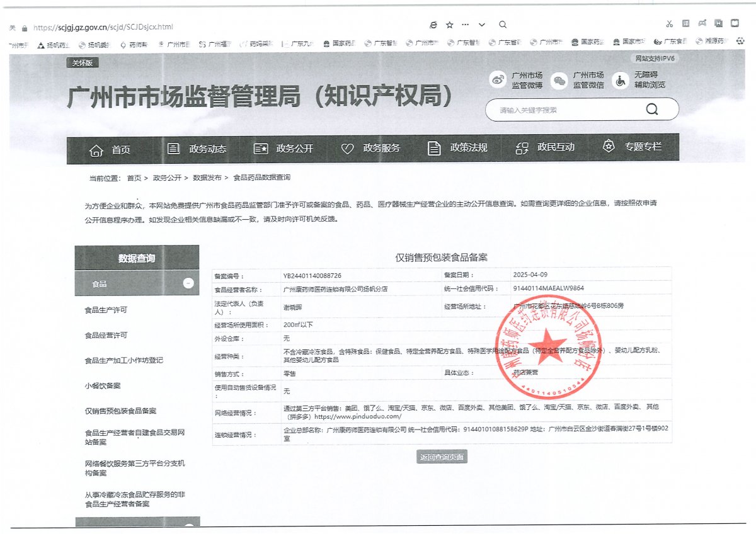Viewport: 756px width, 534px height.
Task: Click the 关怀版 button
Action: coord(83,63)
